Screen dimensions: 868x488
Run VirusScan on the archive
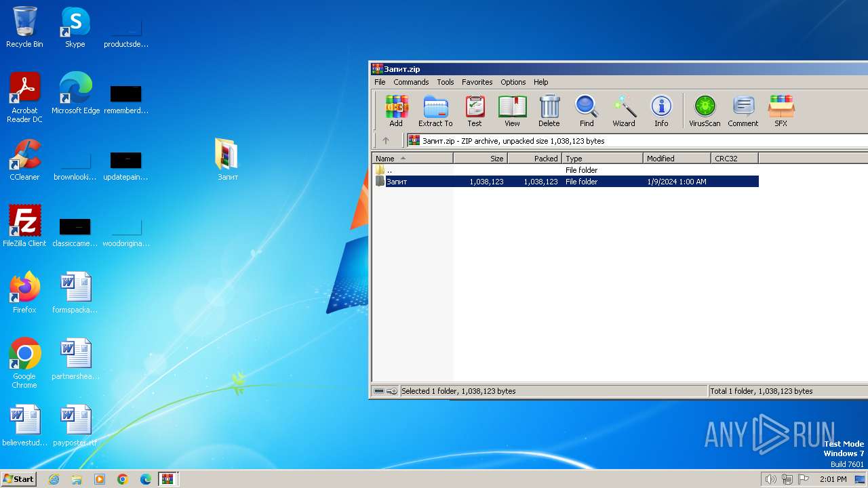click(x=705, y=110)
